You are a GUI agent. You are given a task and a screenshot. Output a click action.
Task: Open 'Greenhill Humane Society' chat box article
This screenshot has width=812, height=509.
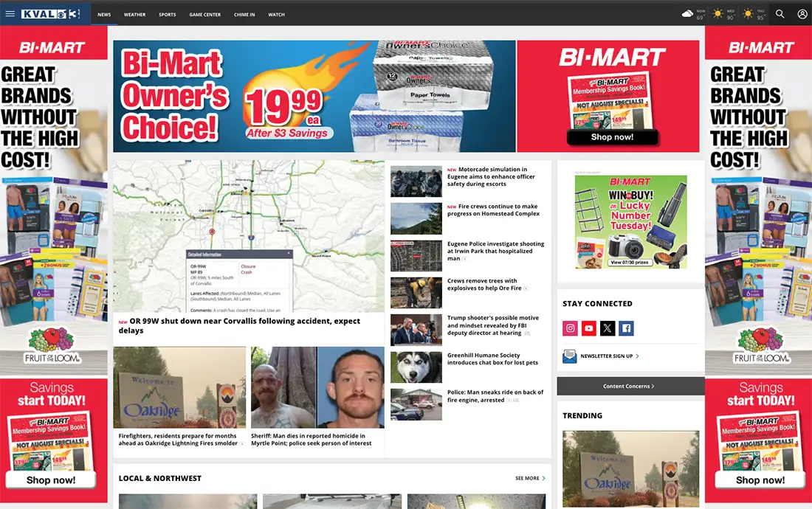coord(492,359)
